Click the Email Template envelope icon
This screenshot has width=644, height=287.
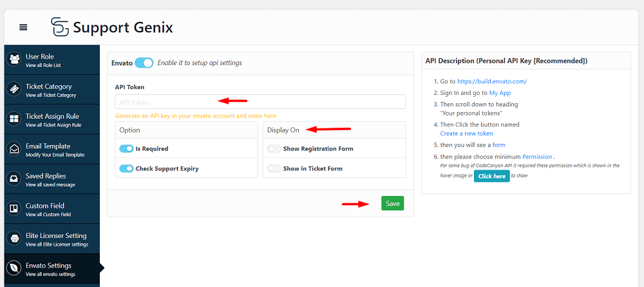coord(14,149)
